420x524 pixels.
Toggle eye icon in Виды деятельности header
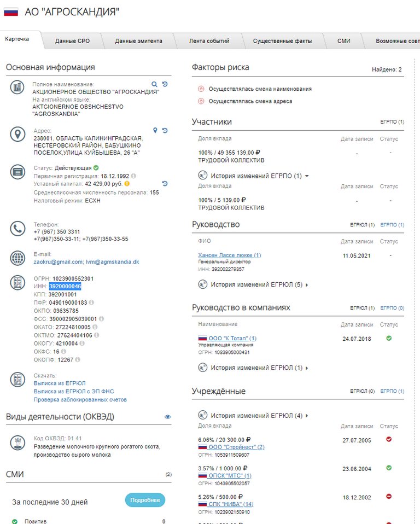pyautogui.click(x=168, y=417)
